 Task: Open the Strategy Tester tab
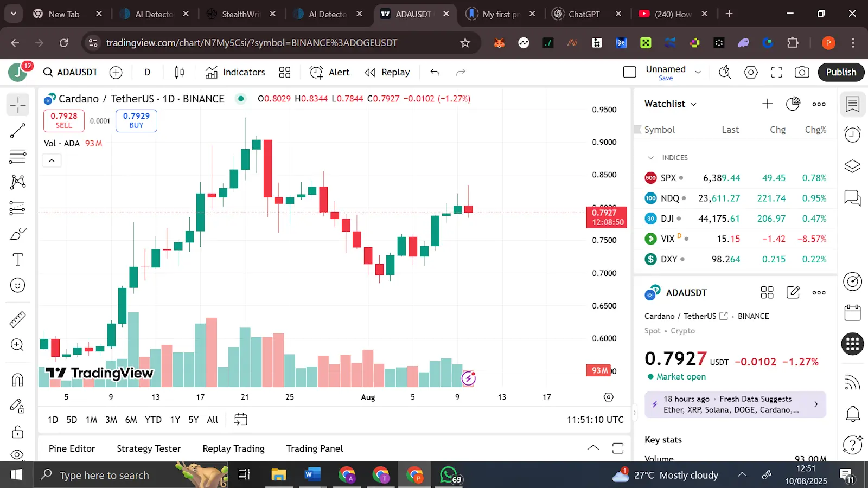tap(149, 449)
